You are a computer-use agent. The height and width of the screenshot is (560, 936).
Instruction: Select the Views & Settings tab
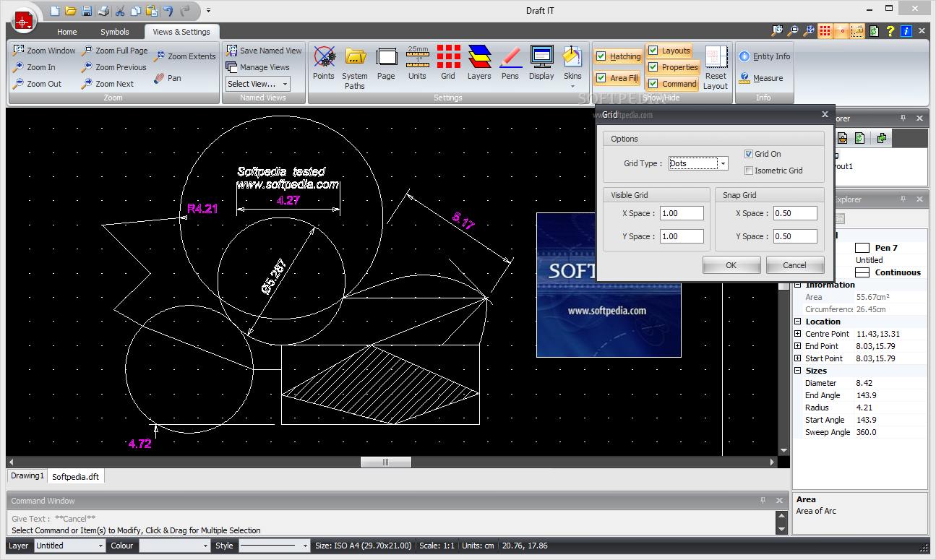(x=181, y=32)
